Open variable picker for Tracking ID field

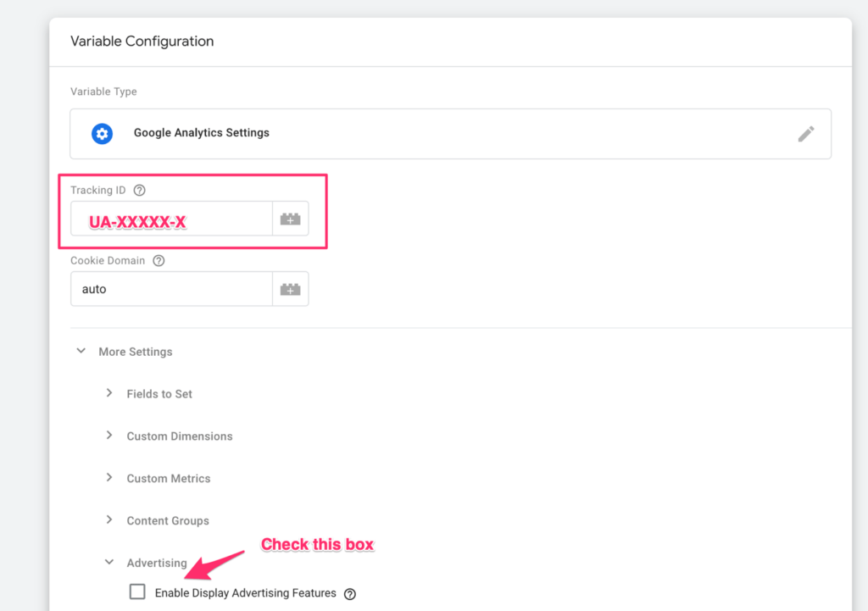point(290,219)
